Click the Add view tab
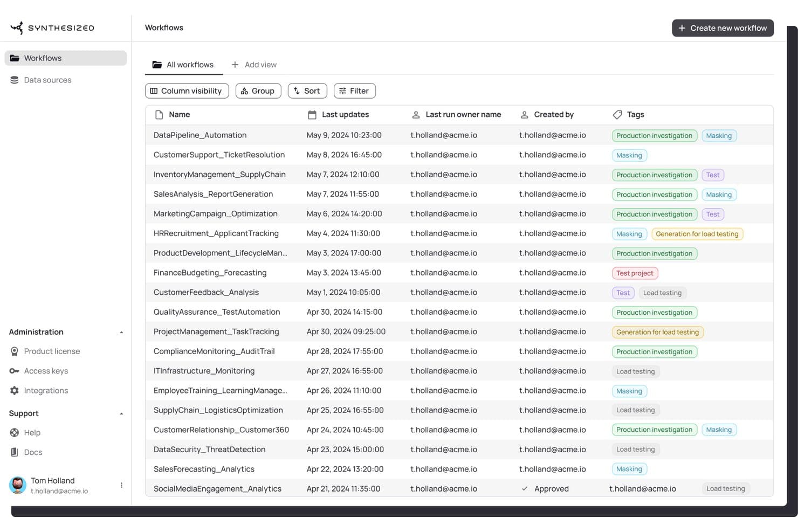The height and width of the screenshot is (532, 798). pos(254,65)
